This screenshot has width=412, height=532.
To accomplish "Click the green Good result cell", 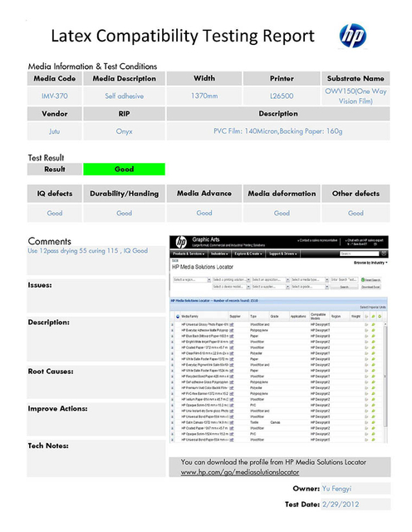I will click(x=124, y=170).
